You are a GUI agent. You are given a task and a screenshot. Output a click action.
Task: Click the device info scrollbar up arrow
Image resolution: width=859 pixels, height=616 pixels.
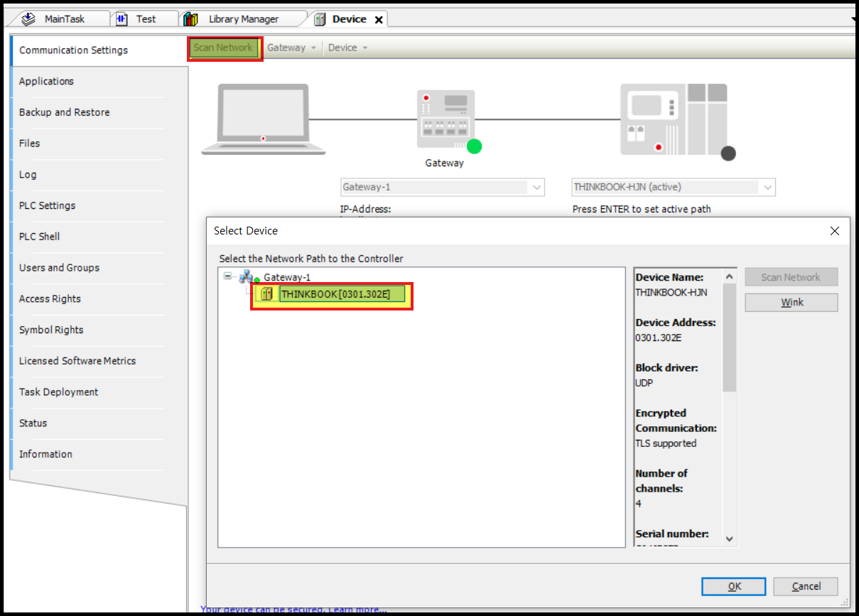pyautogui.click(x=730, y=276)
